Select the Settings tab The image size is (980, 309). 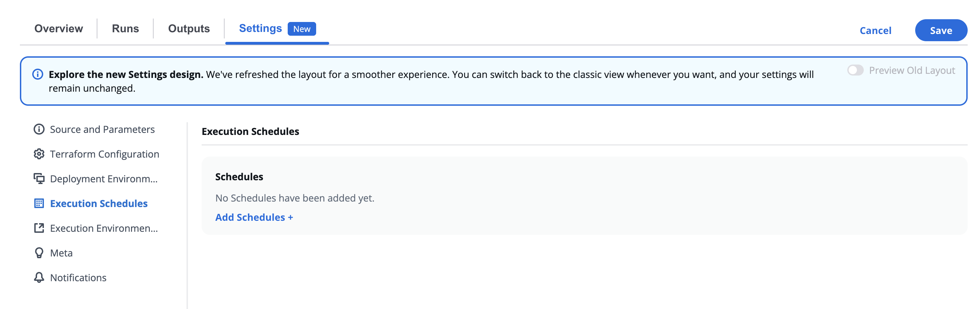(x=260, y=28)
